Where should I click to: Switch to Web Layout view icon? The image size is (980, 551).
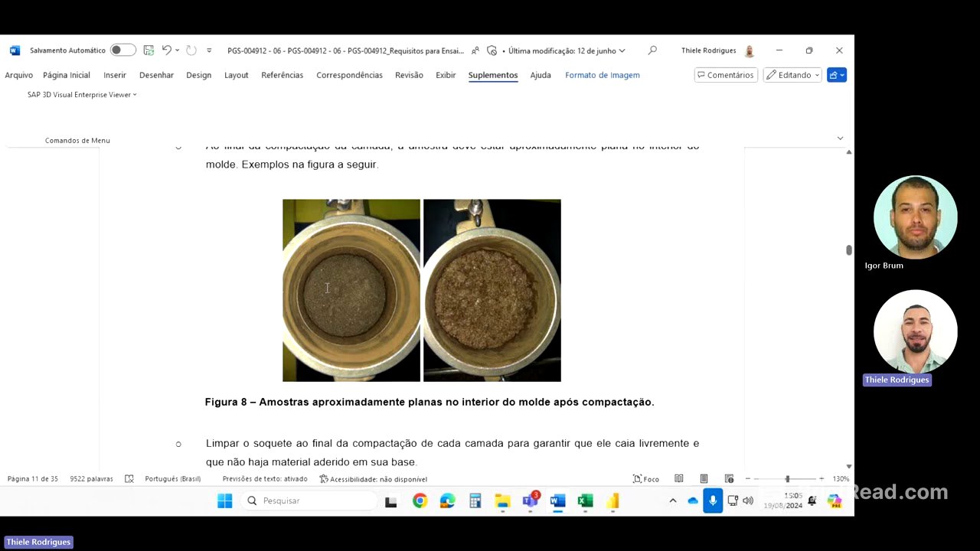729,479
